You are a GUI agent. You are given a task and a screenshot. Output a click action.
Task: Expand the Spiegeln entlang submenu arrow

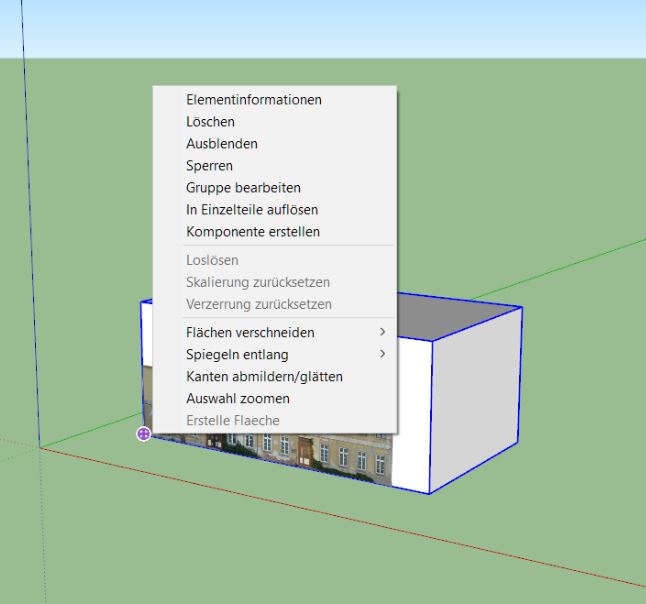point(382,354)
